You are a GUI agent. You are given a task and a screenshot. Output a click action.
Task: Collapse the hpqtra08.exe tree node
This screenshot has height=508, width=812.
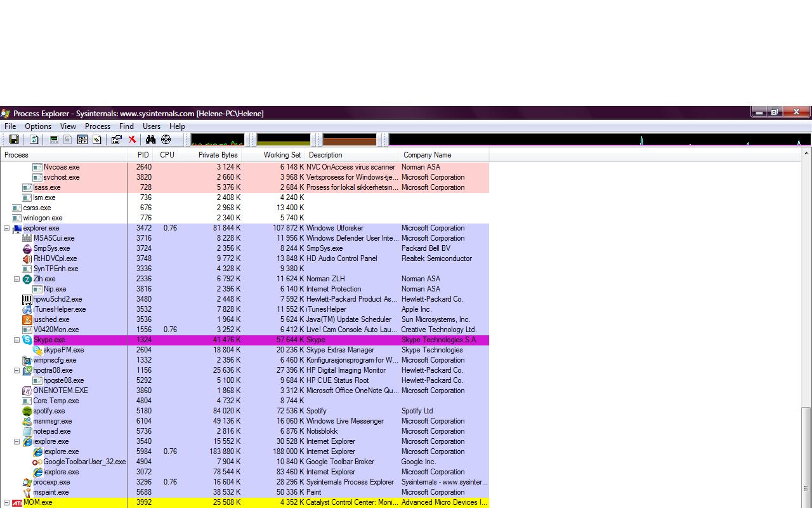(x=17, y=370)
